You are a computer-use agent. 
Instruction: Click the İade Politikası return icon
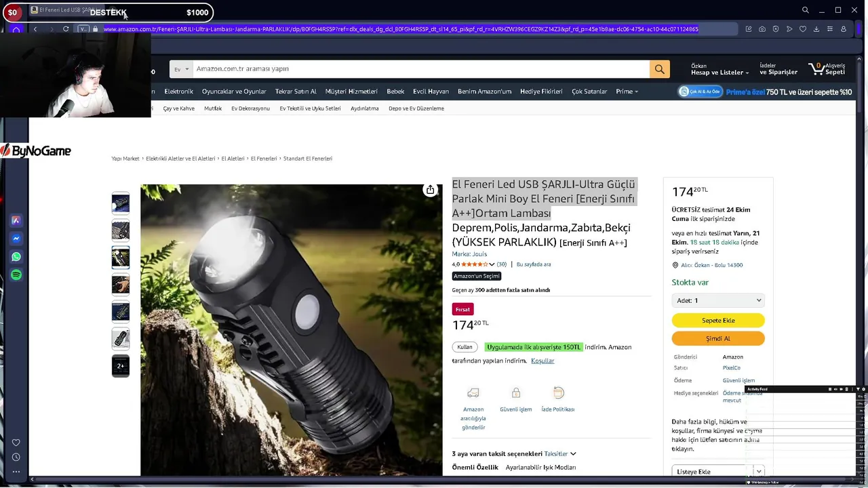(x=558, y=392)
